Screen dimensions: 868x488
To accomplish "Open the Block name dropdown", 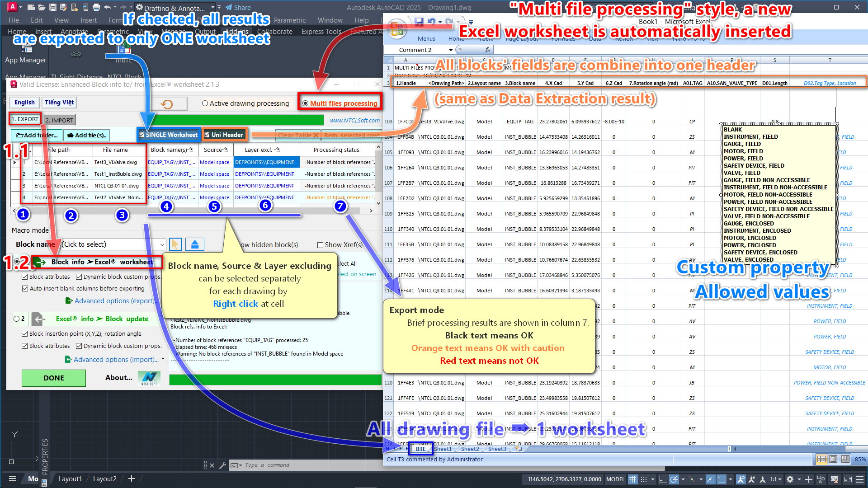I will click(162, 244).
